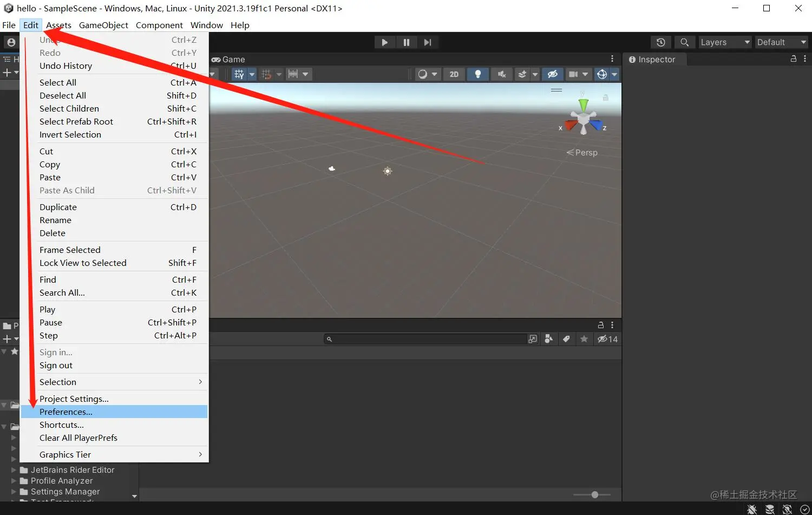Open the scene visibility toggle icon
This screenshot has height=515, width=812.
click(552, 74)
